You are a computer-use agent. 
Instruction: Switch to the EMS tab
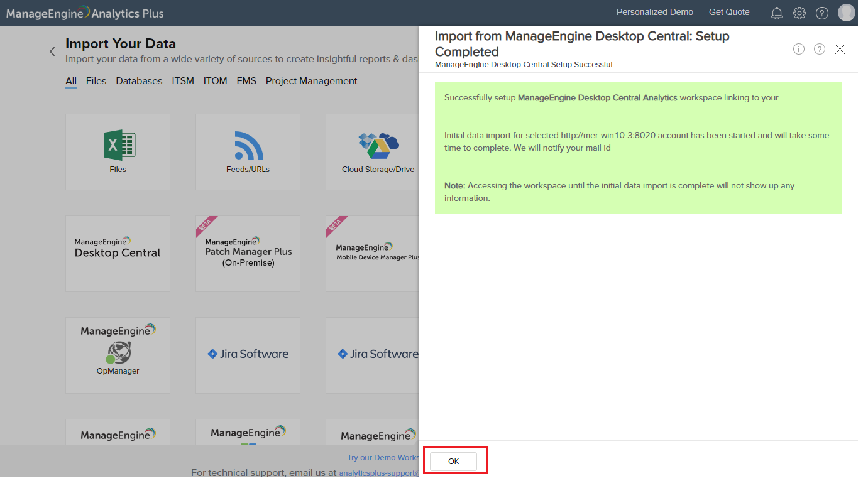pyautogui.click(x=246, y=81)
